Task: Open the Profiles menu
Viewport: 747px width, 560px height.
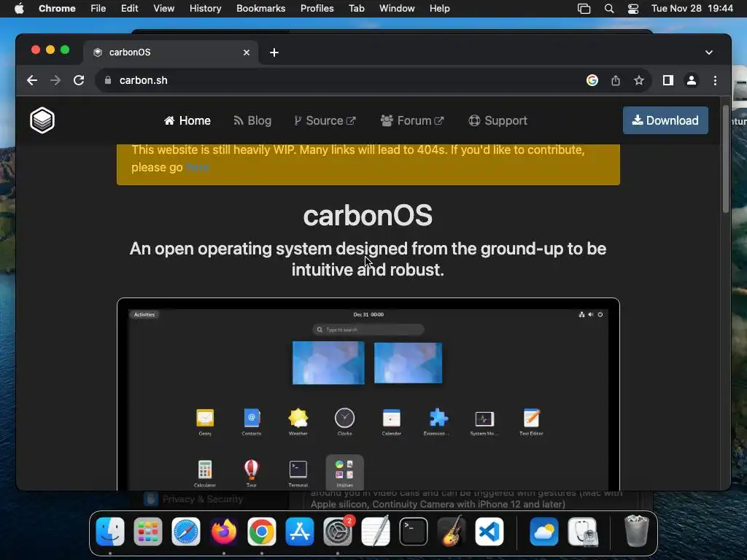Action: coord(317,9)
